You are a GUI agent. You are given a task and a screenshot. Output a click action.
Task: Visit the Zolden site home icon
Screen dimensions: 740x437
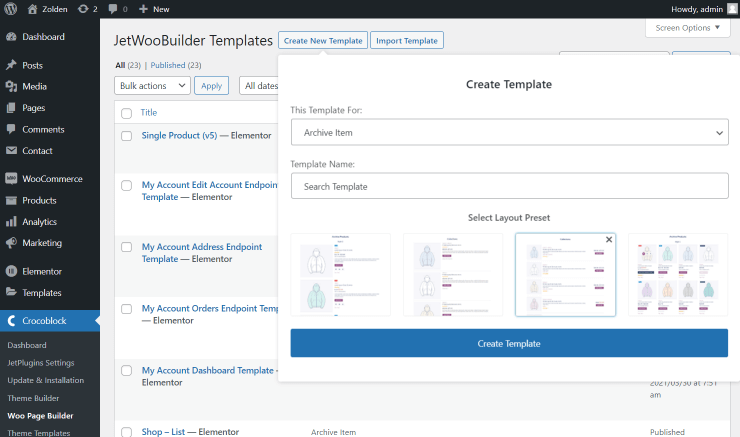tap(32, 9)
